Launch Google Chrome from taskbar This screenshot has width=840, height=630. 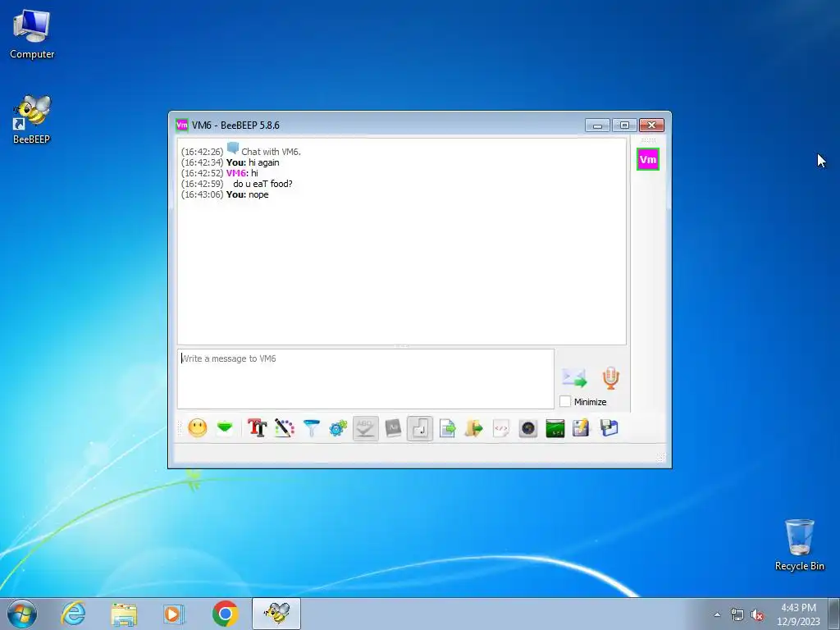point(225,614)
